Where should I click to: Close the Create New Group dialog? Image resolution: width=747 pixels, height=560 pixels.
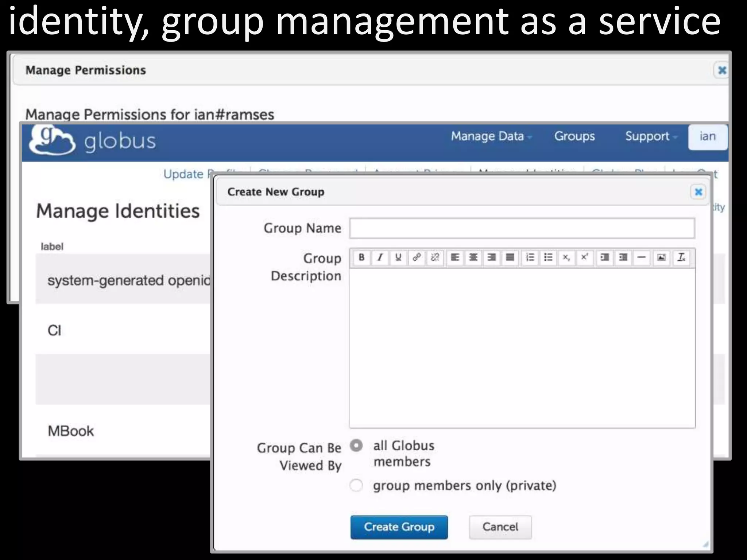698,192
